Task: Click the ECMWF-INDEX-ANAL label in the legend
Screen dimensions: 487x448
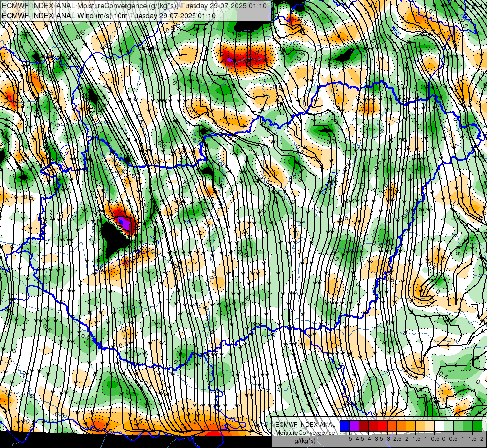Action: (x=305, y=425)
